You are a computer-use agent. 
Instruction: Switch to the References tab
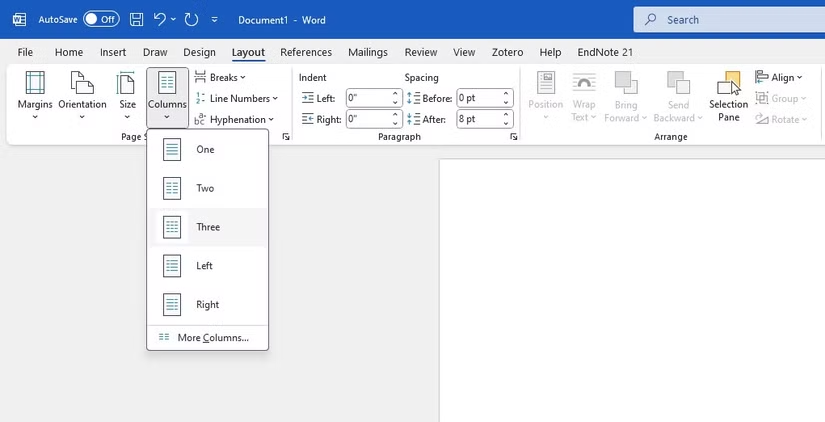tap(306, 52)
